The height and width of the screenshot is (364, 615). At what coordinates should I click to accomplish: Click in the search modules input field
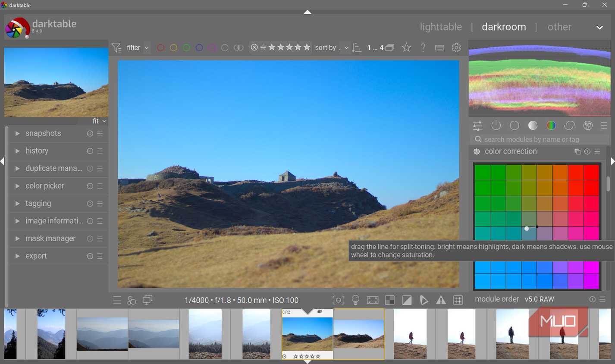click(x=539, y=139)
